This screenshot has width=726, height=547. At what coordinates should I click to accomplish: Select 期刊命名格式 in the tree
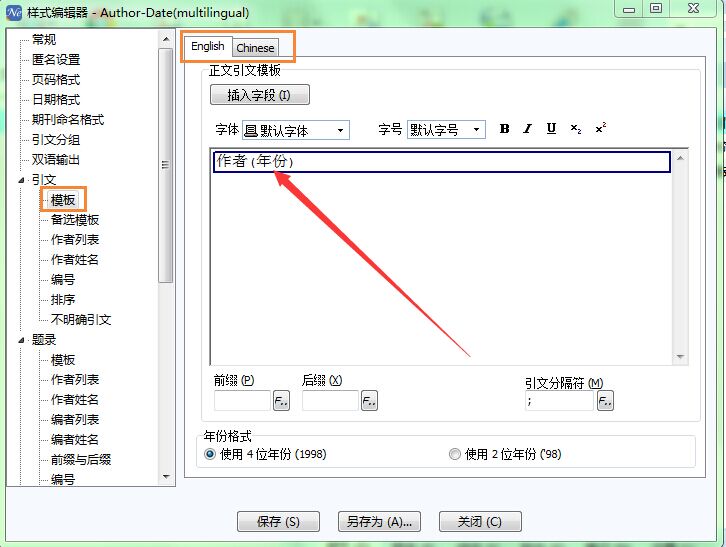pyautogui.click(x=68, y=119)
